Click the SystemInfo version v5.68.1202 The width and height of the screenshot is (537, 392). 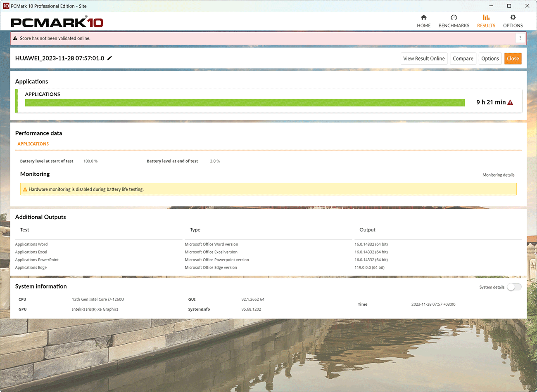click(251, 309)
